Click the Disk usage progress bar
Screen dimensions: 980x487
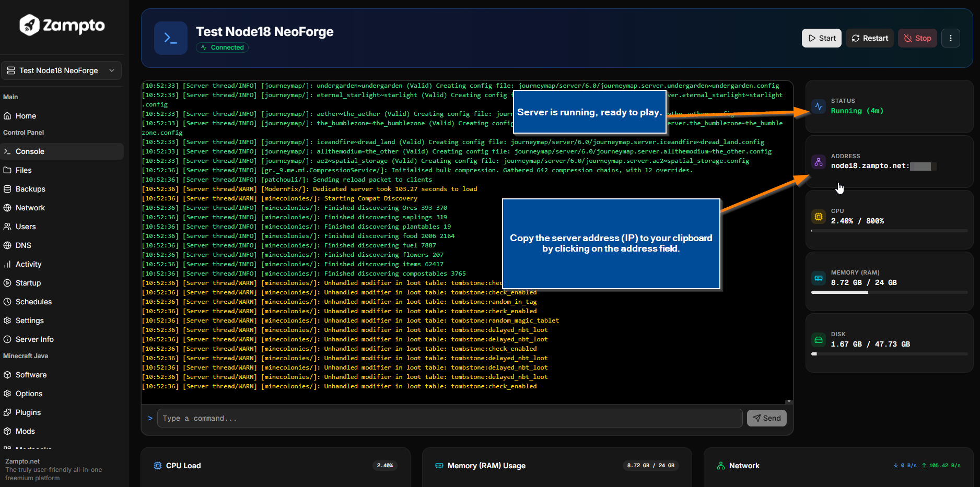(x=889, y=354)
